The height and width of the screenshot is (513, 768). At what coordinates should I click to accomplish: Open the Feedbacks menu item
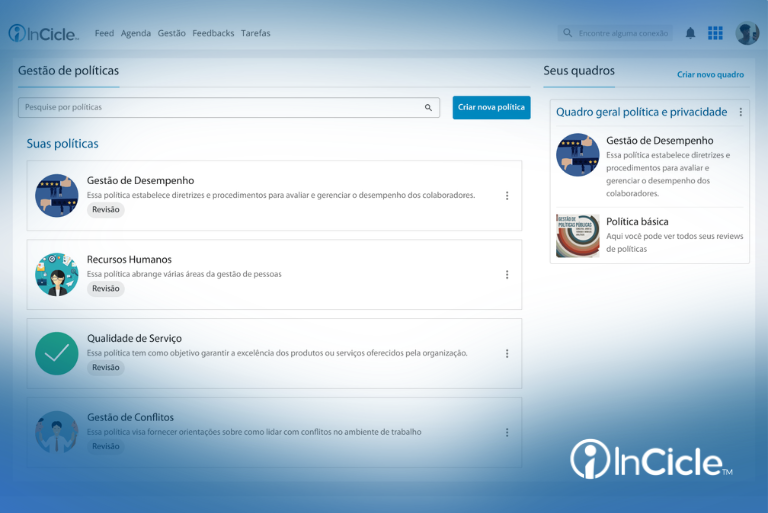pyautogui.click(x=213, y=33)
